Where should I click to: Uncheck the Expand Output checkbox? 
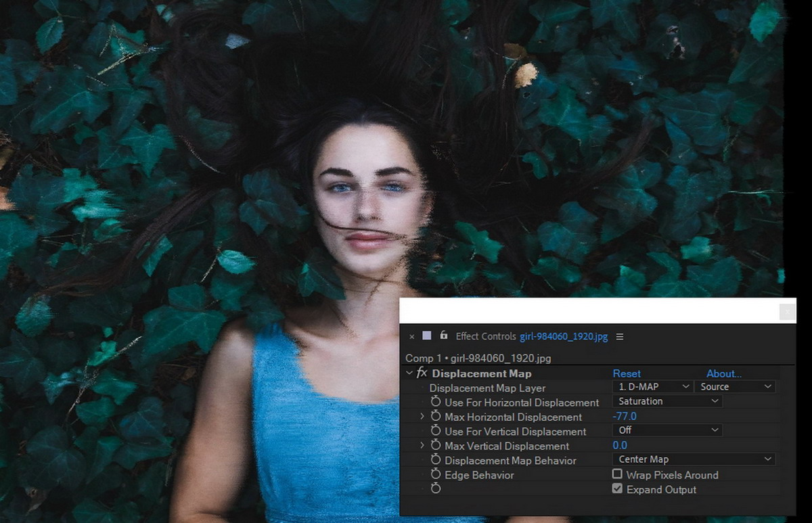point(617,488)
